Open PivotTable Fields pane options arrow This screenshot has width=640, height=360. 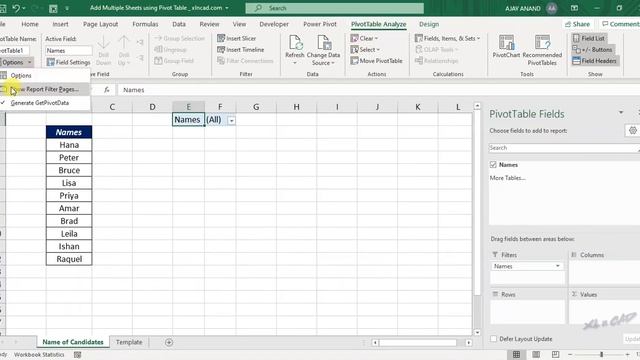click(621, 112)
